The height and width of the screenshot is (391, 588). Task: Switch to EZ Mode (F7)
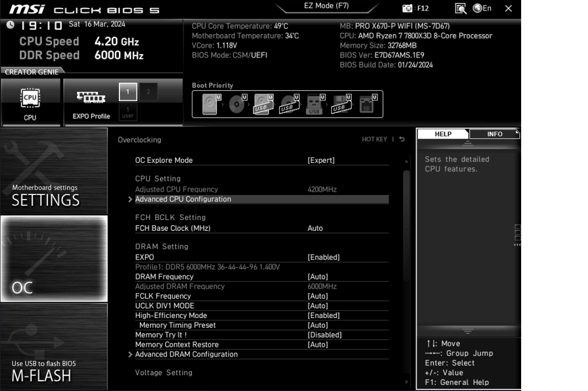click(326, 6)
